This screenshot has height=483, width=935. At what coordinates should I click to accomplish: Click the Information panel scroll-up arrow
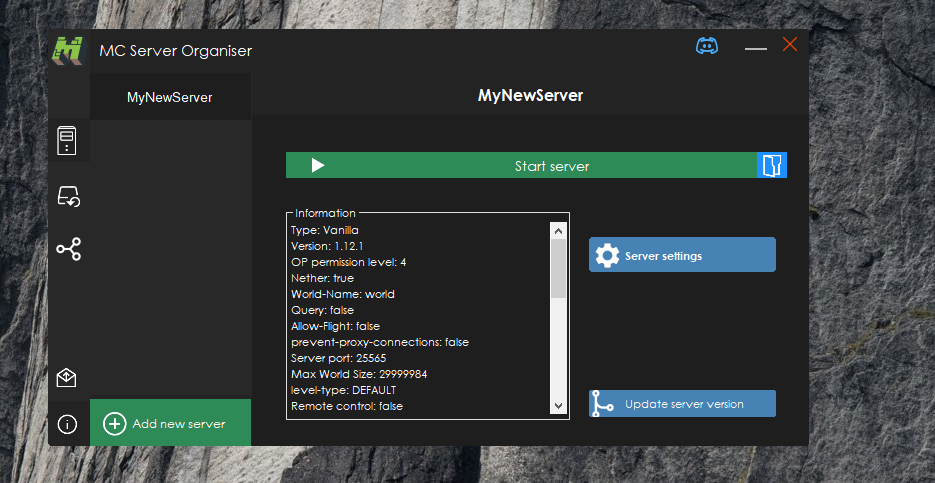[x=558, y=230]
